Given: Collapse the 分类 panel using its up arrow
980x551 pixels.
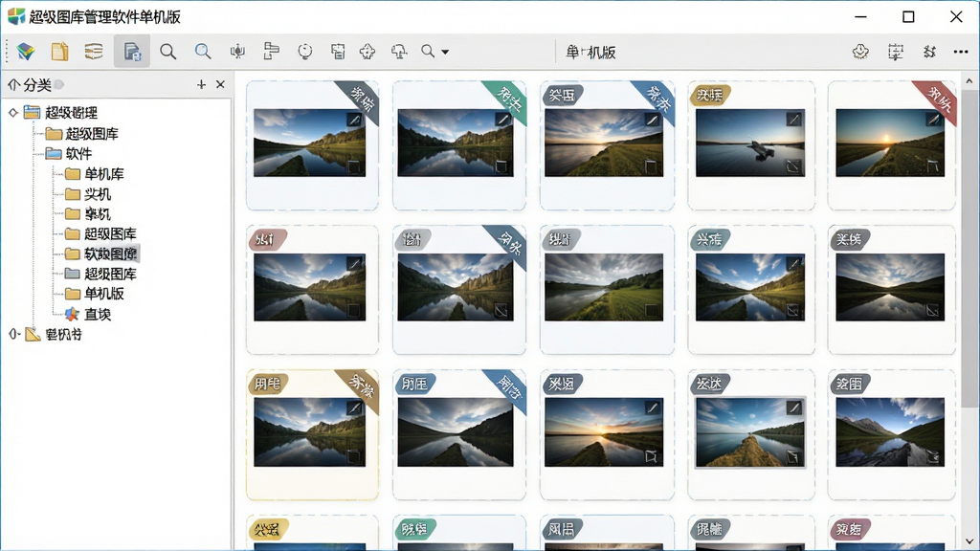Looking at the screenshot, I should tap(13, 84).
